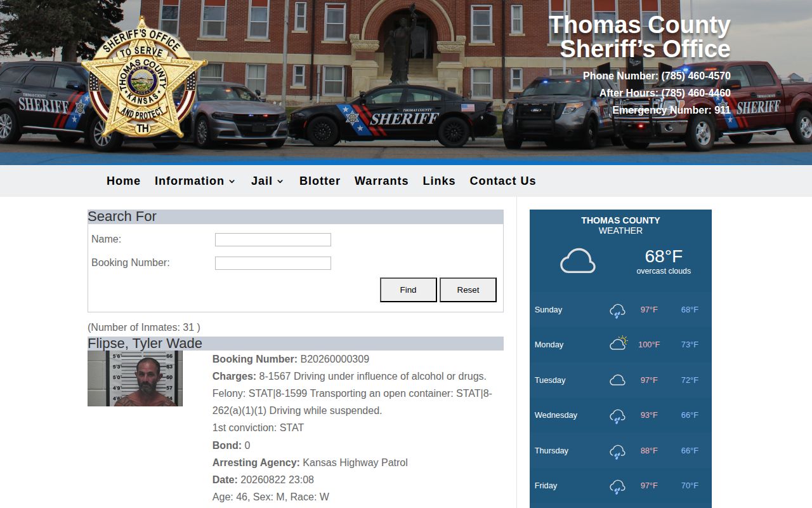Open the Links menu item
812x508 pixels.
439,181
